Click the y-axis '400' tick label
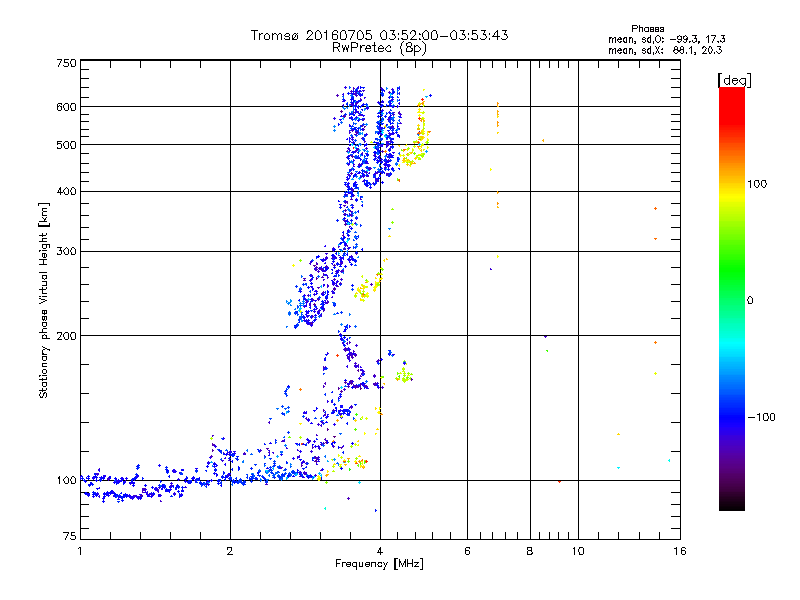800x600 pixels. point(67,191)
